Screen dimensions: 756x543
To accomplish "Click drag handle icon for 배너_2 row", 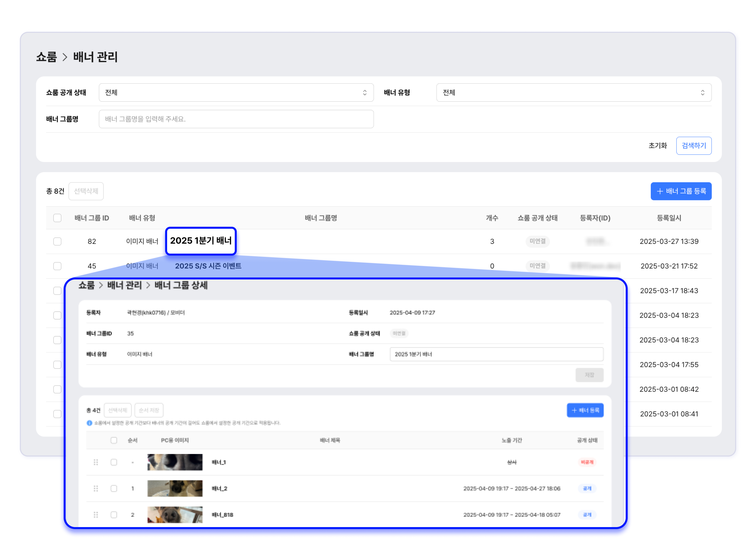I will coord(96,489).
